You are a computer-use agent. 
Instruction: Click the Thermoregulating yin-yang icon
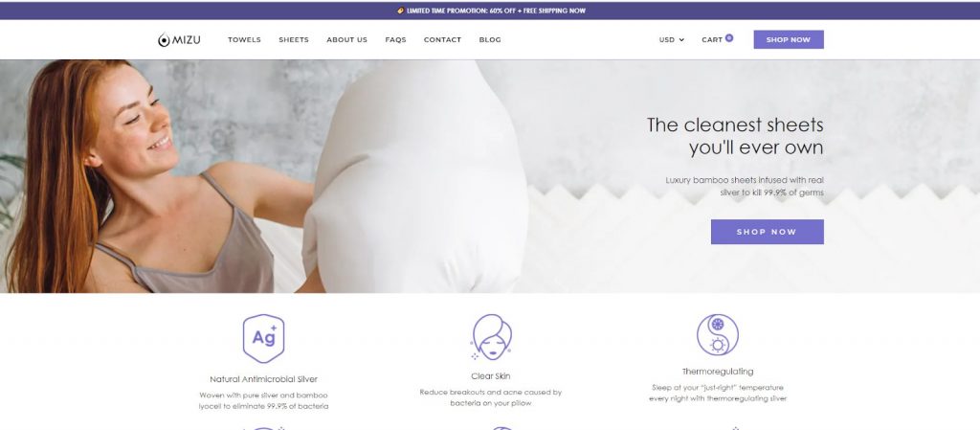[x=718, y=334]
